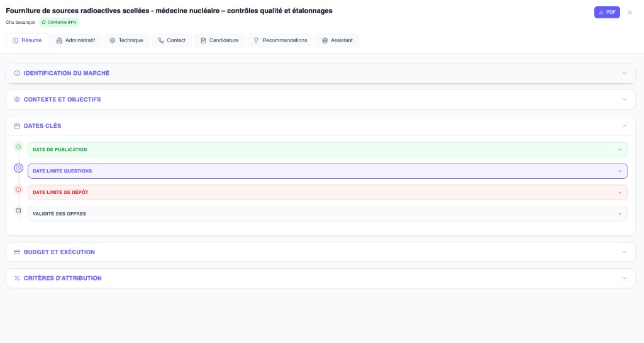Click the credit card icon next to Budget et exécution
This screenshot has height=343, width=644.
click(x=17, y=252)
